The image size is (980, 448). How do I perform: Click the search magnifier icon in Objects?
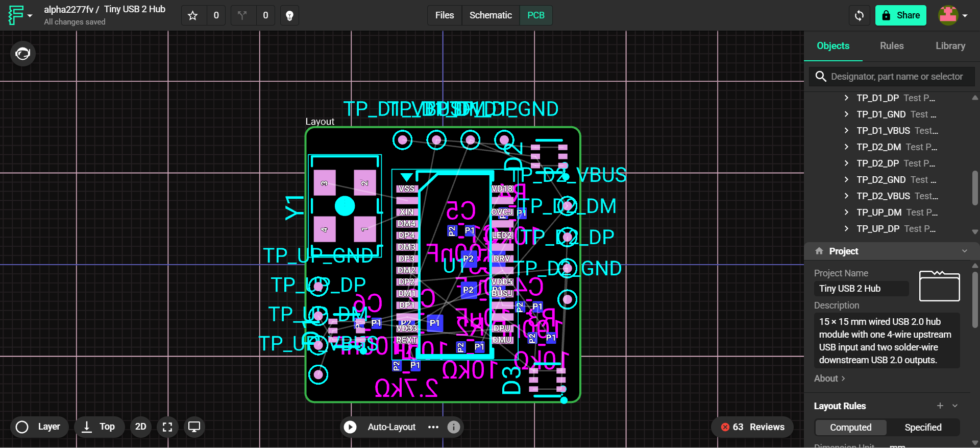(x=821, y=77)
